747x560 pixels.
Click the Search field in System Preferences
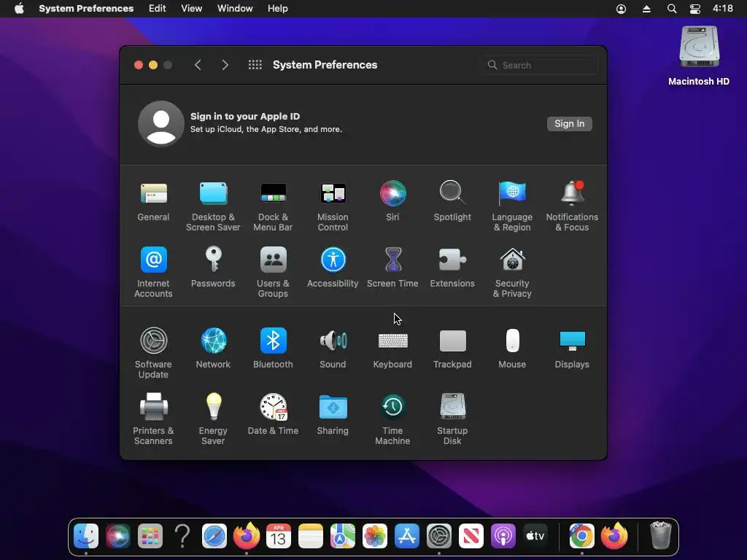pos(540,65)
